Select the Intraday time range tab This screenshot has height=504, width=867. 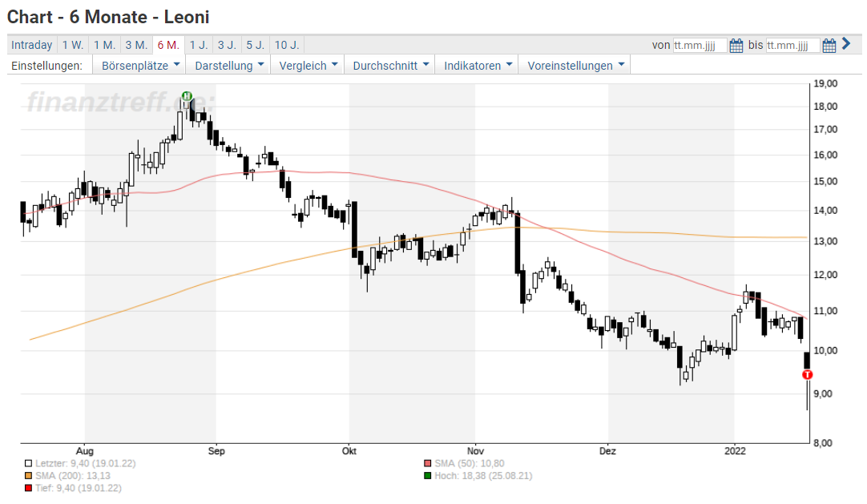click(x=31, y=45)
